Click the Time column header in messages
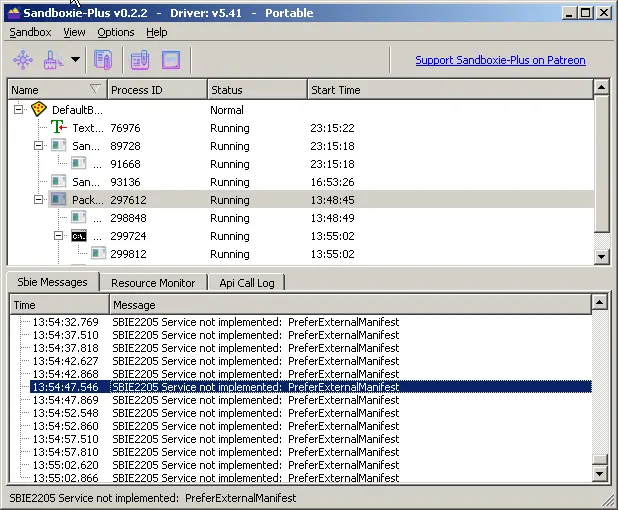 coord(59,305)
